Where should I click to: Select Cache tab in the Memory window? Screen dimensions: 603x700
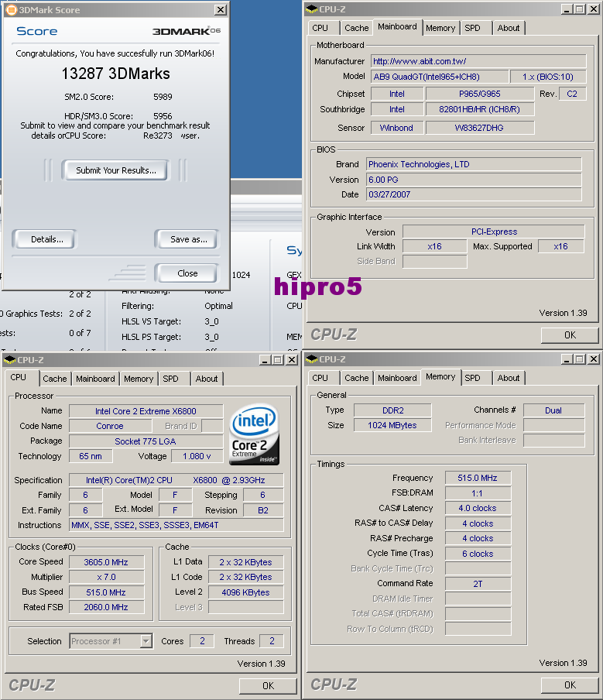click(357, 378)
